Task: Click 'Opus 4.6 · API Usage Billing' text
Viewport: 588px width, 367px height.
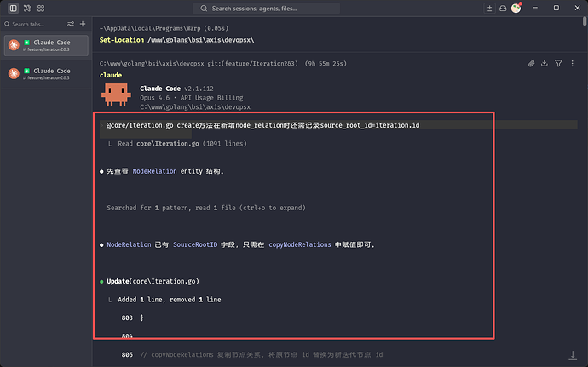Action: pos(191,98)
